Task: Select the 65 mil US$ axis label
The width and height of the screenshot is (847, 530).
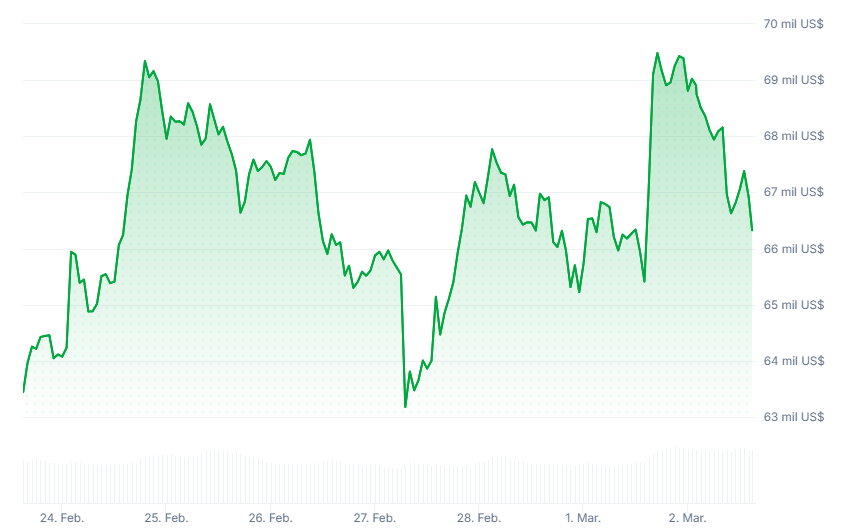Action: tap(794, 305)
